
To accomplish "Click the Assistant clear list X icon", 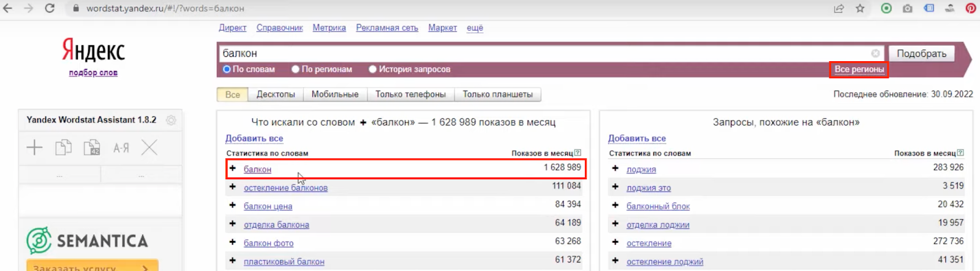I will pyautogui.click(x=149, y=147).
